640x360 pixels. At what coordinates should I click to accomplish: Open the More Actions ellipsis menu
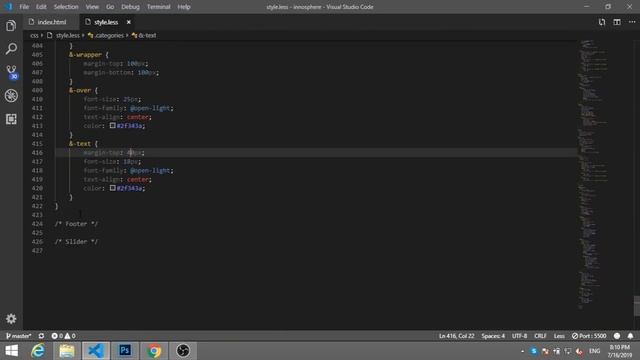pyautogui.click(x=632, y=22)
